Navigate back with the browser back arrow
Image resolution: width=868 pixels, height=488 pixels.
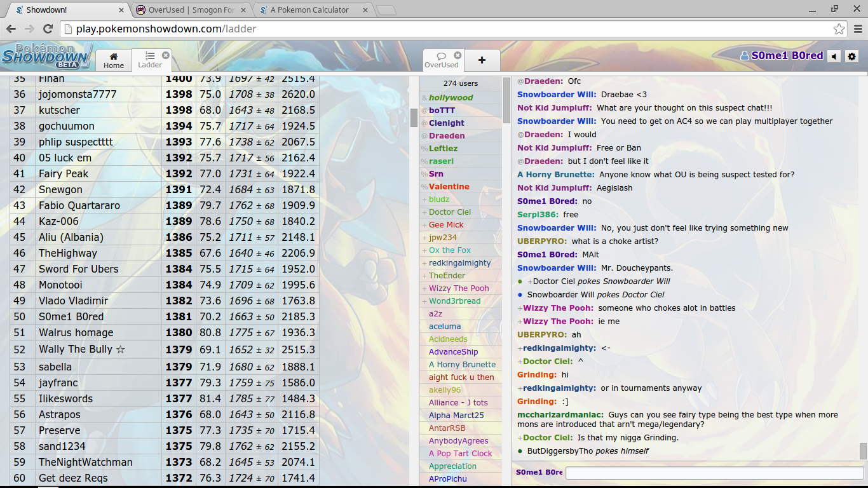[12, 29]
